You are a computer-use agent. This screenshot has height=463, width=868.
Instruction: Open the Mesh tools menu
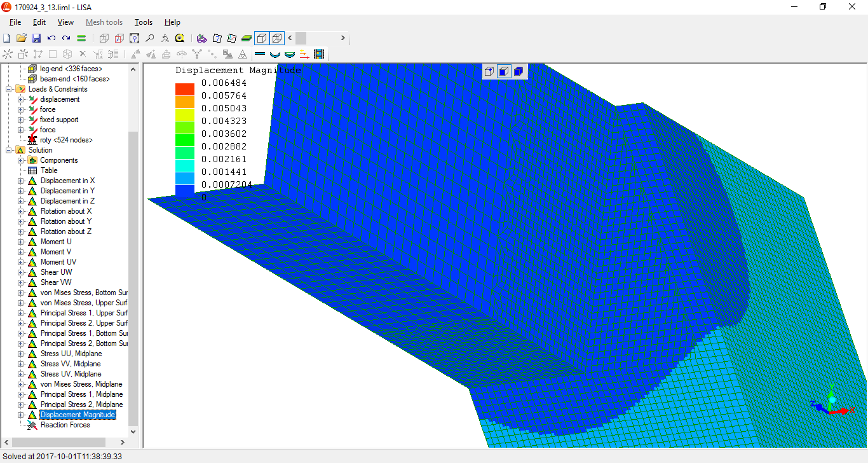point(104,22)
